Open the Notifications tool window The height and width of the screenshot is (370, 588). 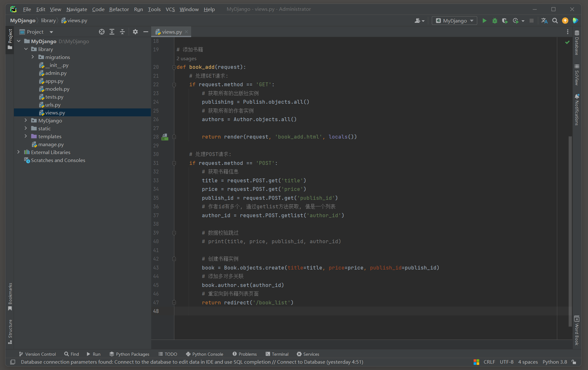(577, 110)
